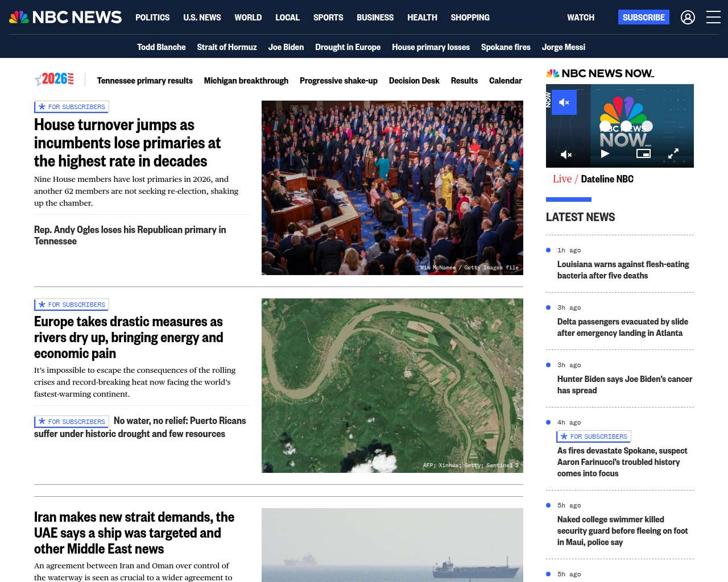This screenshot has height=582, width=728.
Task: Click the For Subscribers badge above Europe headline
Action: coord(72,305)
